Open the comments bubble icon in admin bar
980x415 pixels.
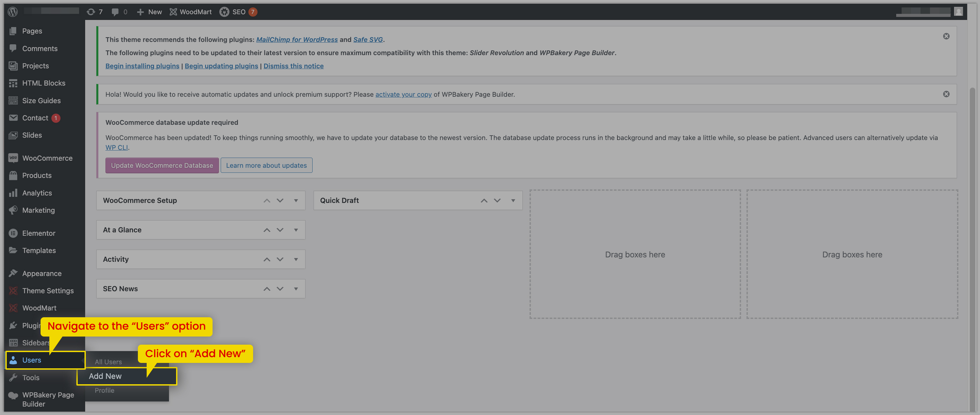[115, 12]
